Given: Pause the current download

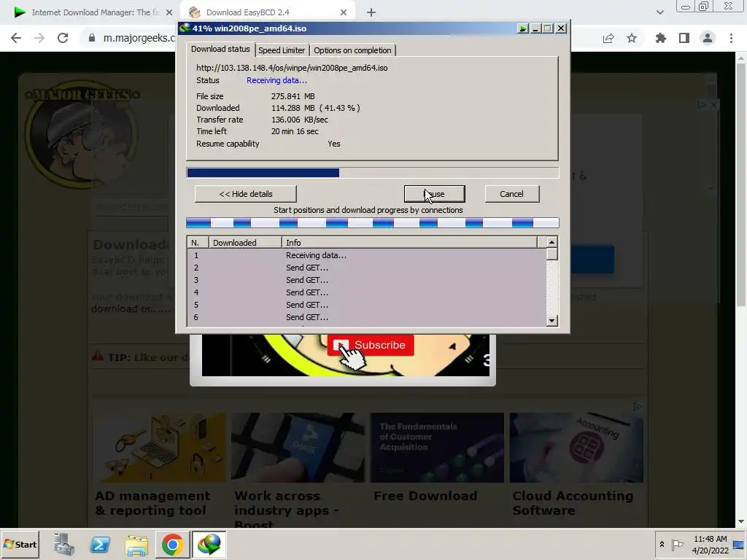Looking at the screenshot, I should point(435,194).
